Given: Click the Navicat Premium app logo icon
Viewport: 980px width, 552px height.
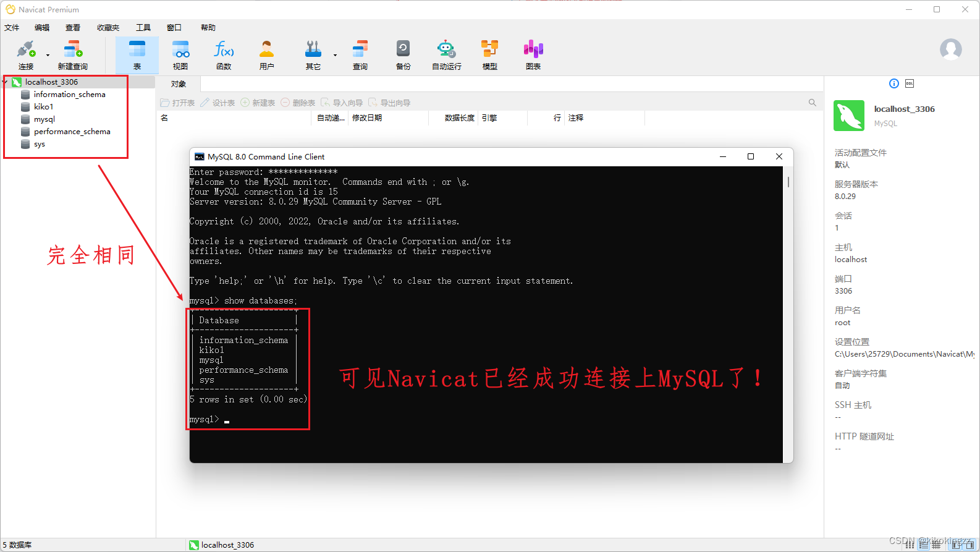Looking at the screenshot, I should 11,9.
